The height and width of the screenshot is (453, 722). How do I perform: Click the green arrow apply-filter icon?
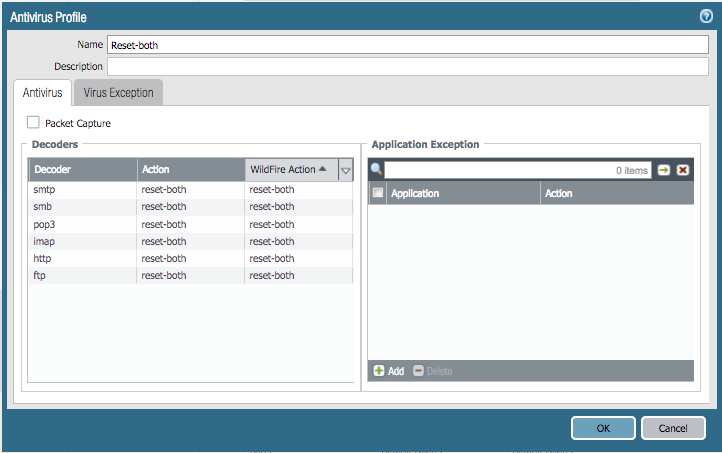664,170
